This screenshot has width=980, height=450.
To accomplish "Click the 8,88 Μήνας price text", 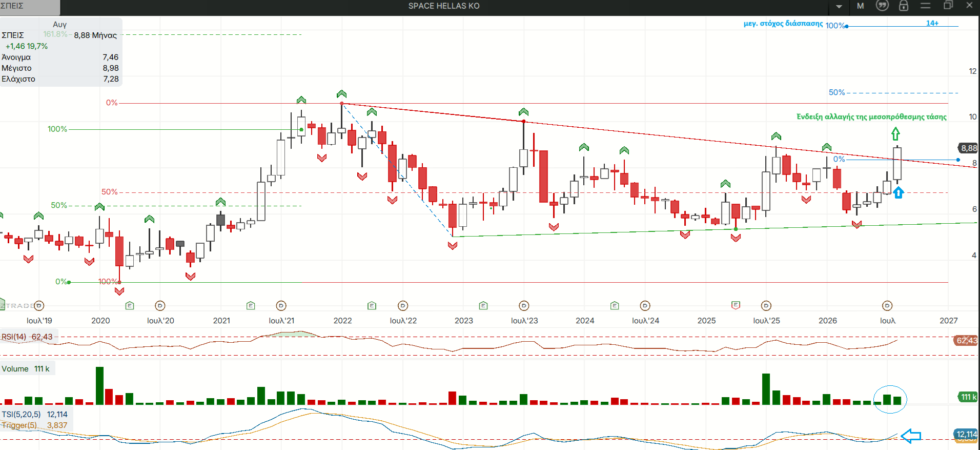I will tap(95, 35).
